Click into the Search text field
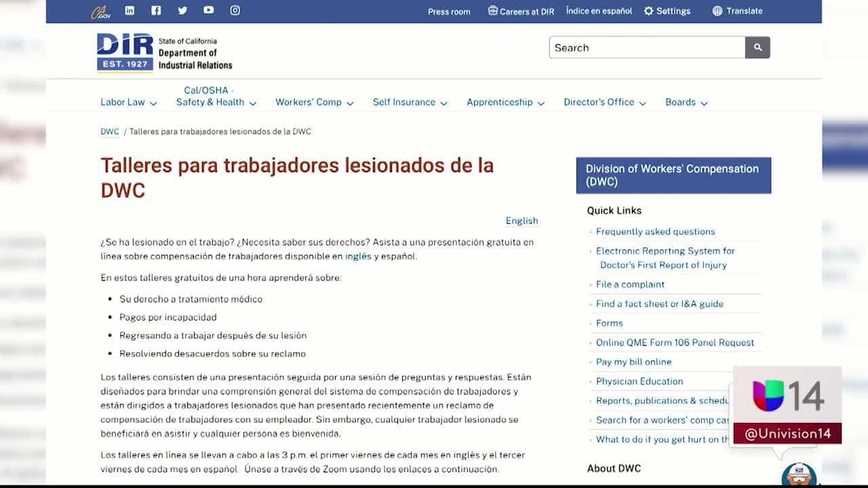 pos(646,47)
